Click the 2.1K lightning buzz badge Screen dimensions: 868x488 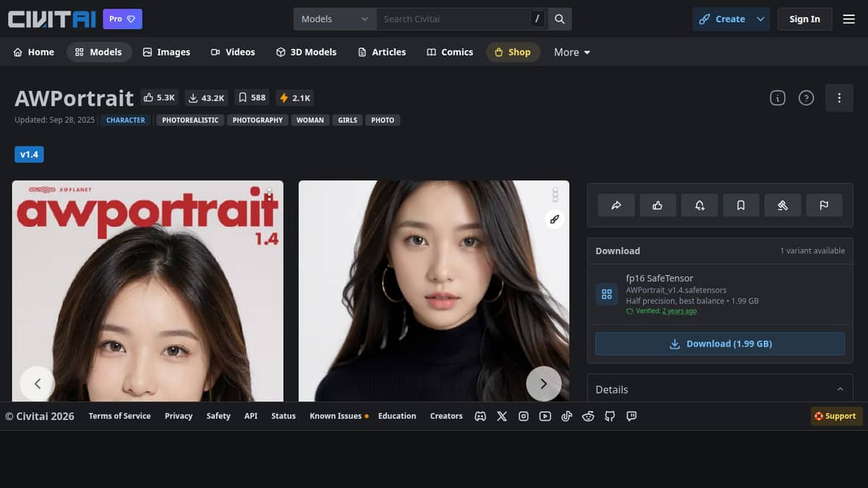[295, 98]
